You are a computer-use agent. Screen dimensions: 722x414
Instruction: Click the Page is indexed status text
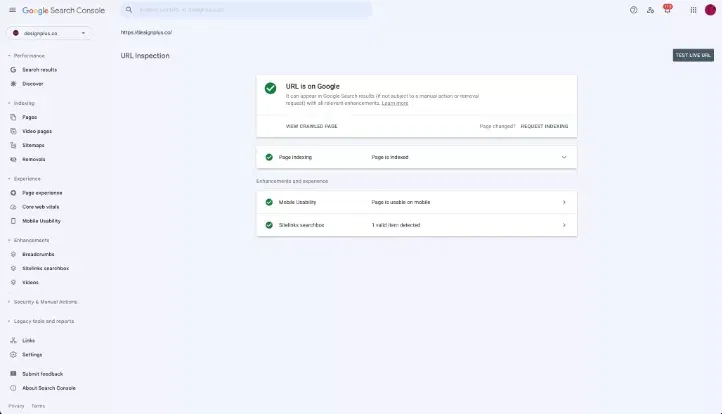click(390, 157)
